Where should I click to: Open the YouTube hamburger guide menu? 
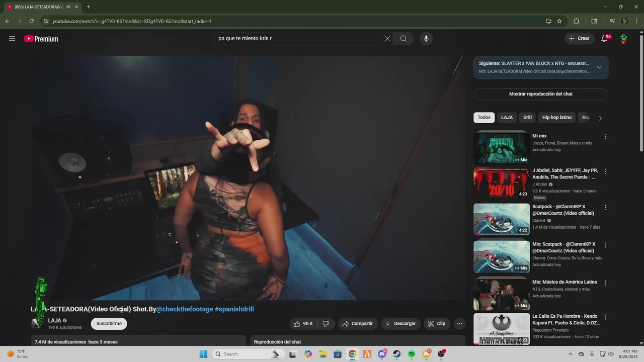[x=12, y=39]
